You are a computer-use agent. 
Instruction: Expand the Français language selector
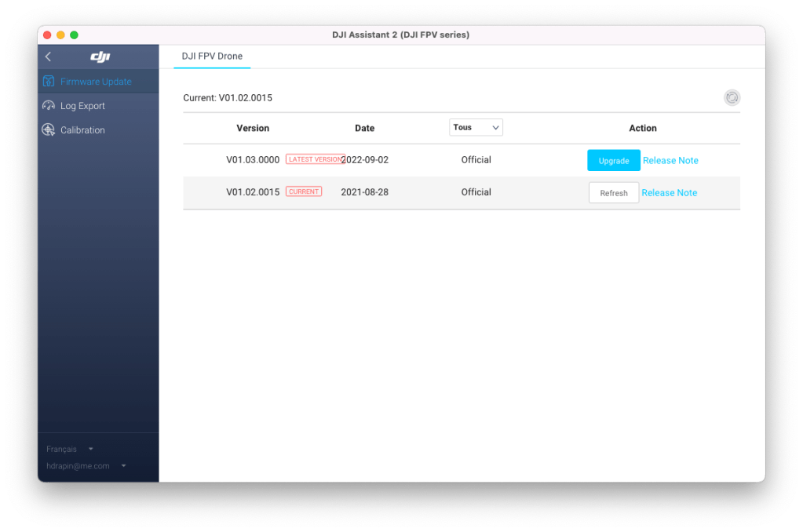point(69,449)
